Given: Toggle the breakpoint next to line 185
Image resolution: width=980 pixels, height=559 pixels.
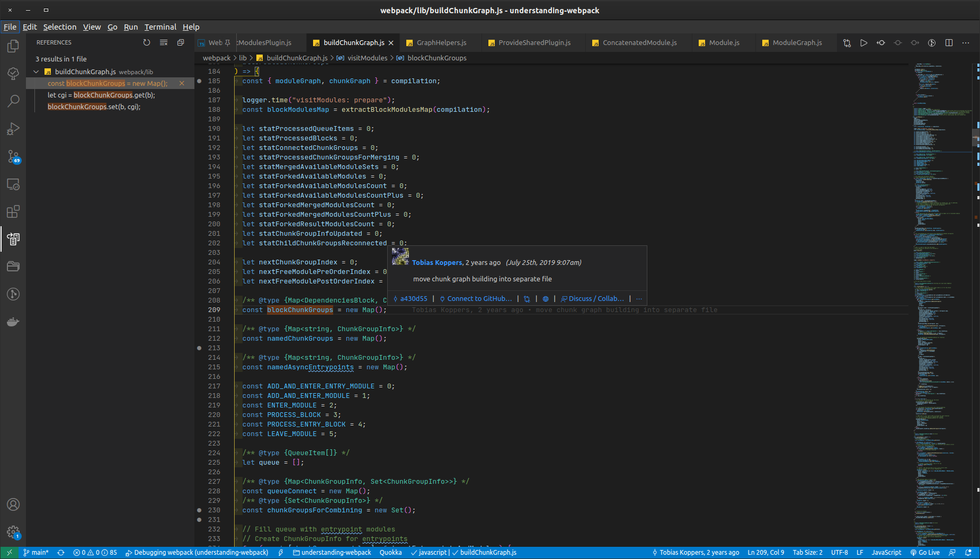Looking at the screenshot, I should click(199, 81).
